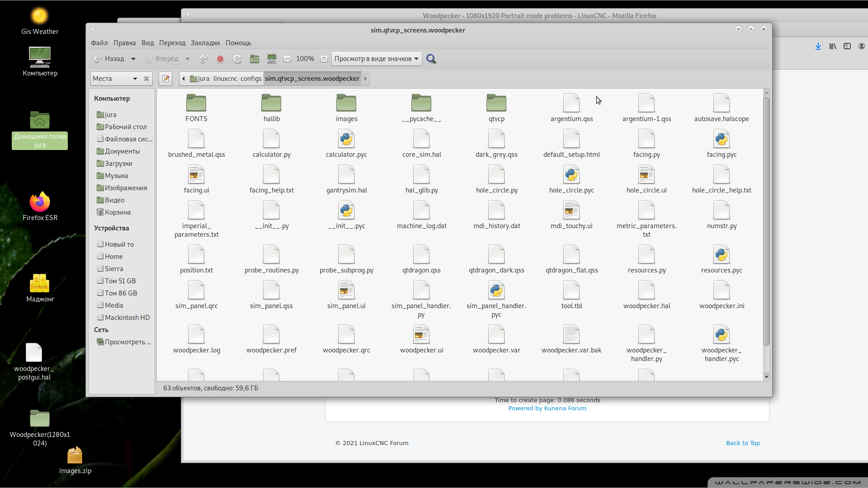Select the woodpecker.ui file icon
868x488 pixels.
(421, 334)
